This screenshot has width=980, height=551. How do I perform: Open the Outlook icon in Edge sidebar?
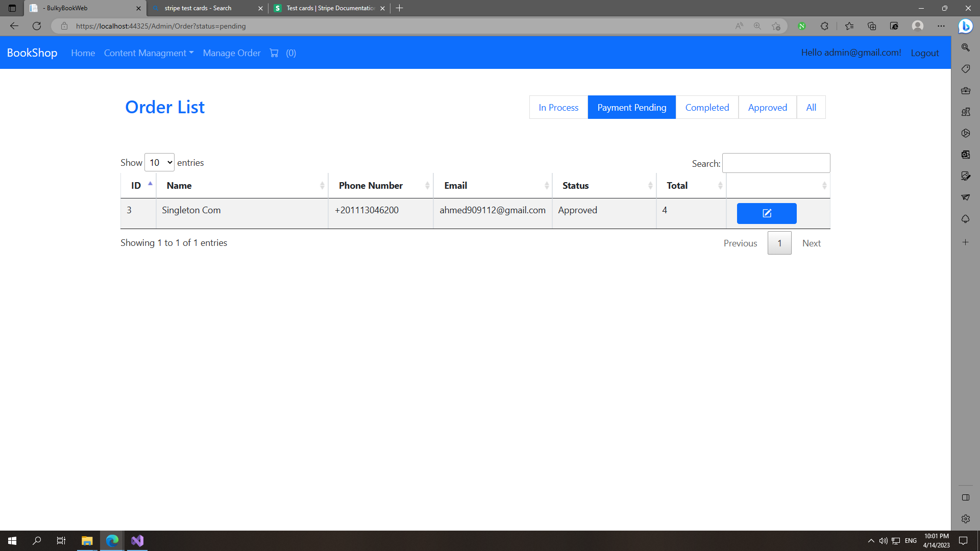pyautogui.click(x=966, y=155)
